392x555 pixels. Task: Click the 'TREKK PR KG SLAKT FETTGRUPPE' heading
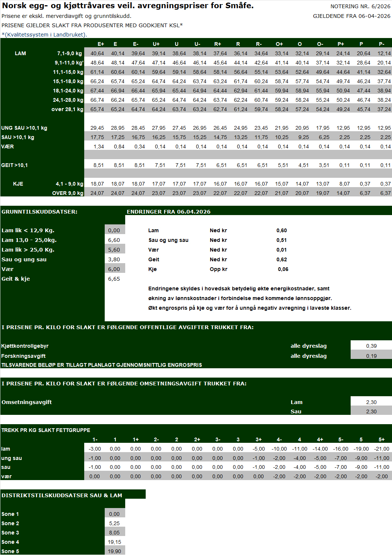tap(46, 430)
